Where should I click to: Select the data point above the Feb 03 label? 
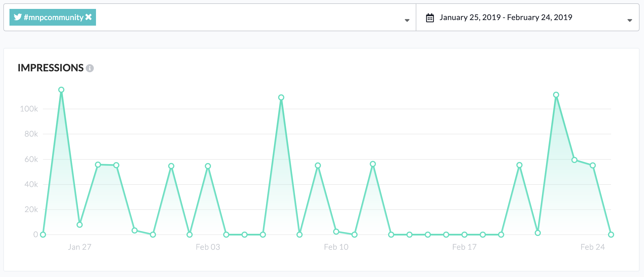(x=208, y=166)
